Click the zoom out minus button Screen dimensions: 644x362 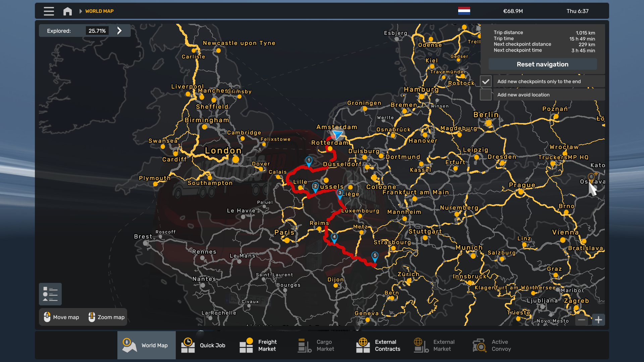tap(582, 320)
